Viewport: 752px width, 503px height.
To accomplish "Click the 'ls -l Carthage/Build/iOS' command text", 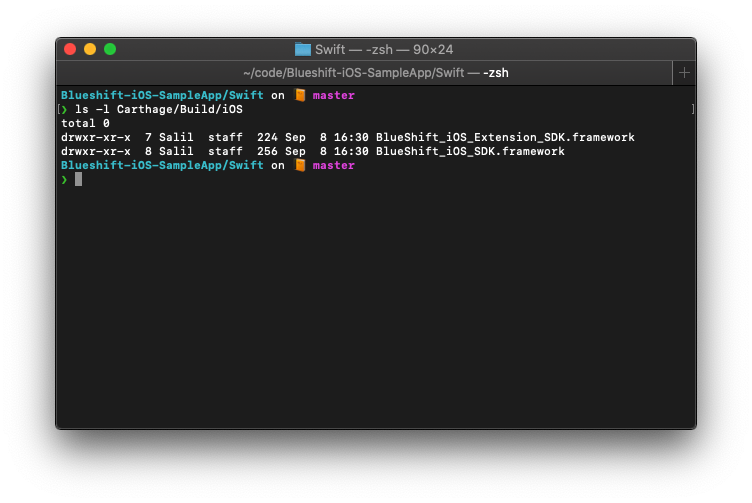I will [x=159, y=110].
